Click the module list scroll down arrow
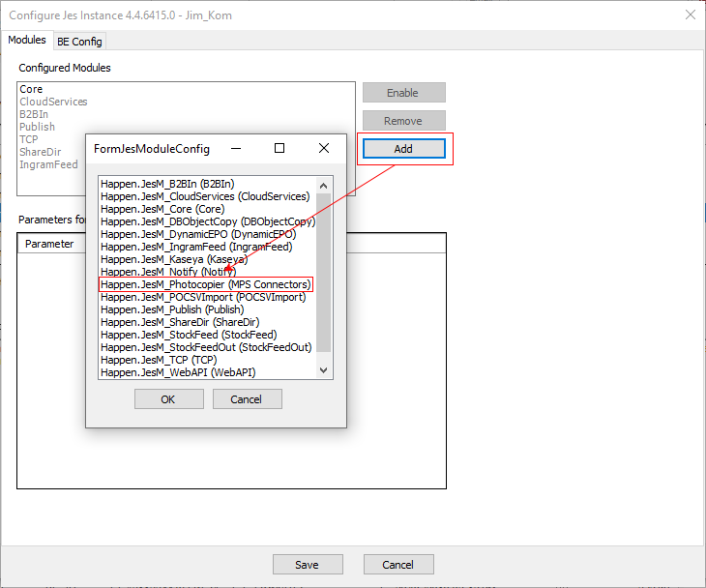 pos(323,370)
